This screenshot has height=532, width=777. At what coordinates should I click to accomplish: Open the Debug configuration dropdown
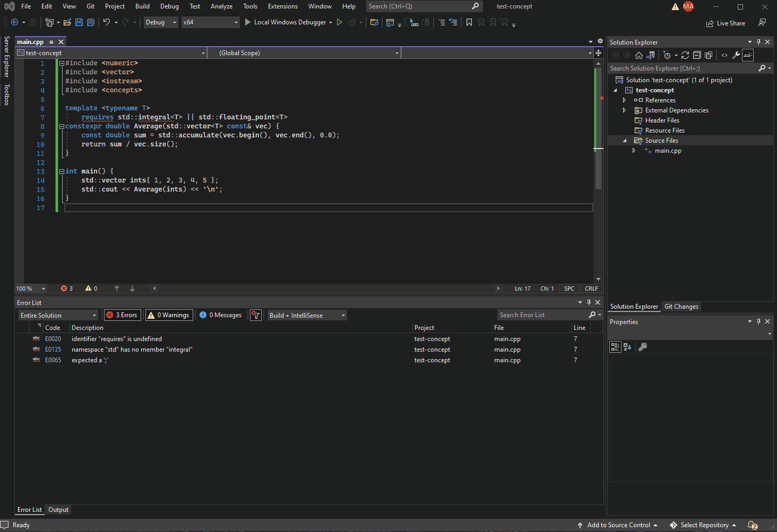161,22
